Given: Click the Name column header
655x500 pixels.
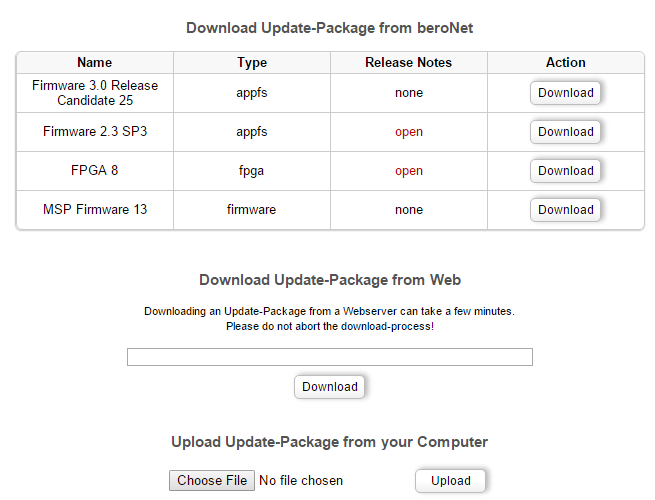Looking at the screenshot, I should tap(95, 63).
